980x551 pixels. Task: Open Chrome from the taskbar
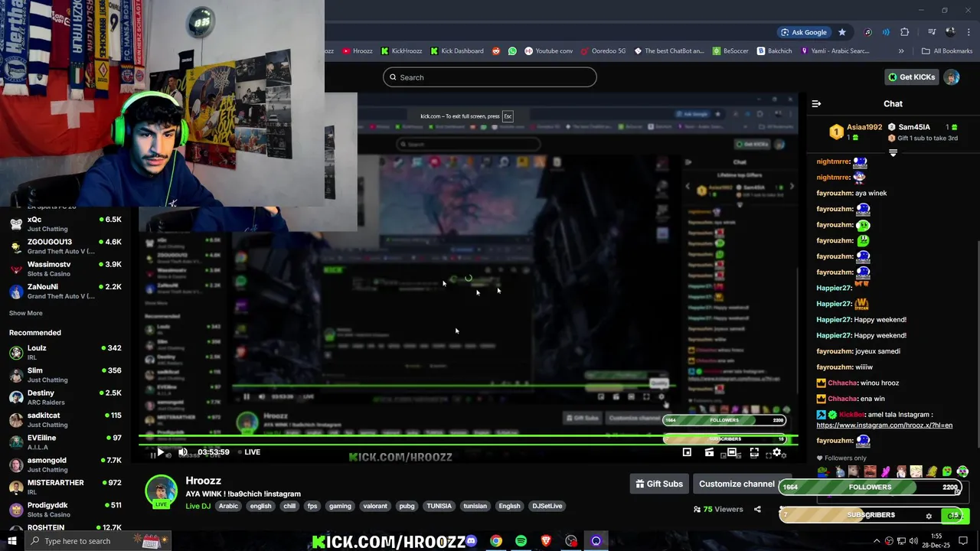(x=496, y=541)
